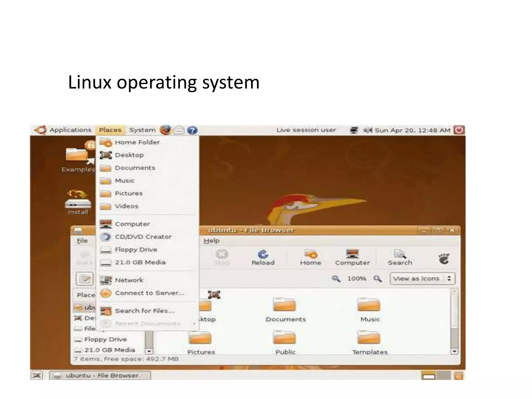Choose Music from Places menu
The height and width of the screenshot is (399, 532).
[x=148, y=181]
